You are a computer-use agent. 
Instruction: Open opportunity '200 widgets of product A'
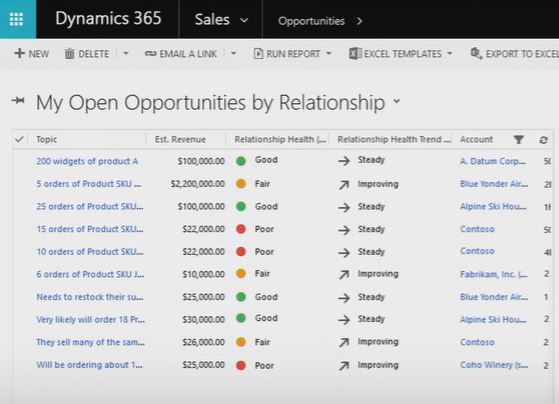click(x=87, y=161)
